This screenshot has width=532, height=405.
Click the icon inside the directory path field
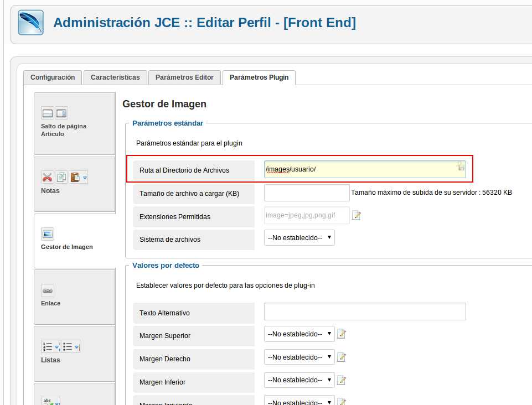(x=461, y=166)
